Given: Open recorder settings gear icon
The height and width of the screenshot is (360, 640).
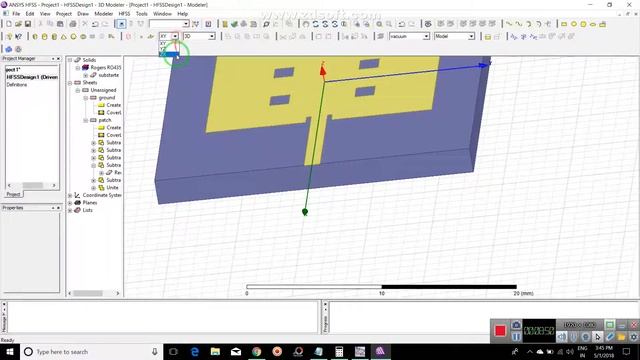Looking at the screenshot, I should pos(633,337).
